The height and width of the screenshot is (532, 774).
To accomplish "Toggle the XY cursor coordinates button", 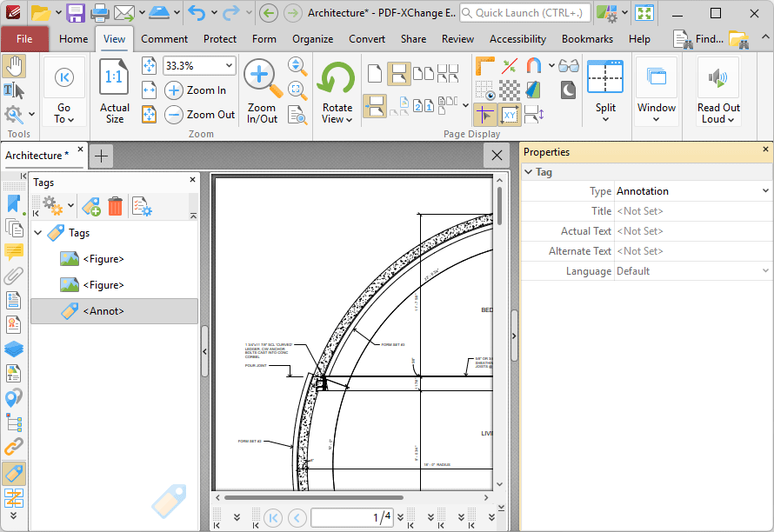I will point(510,116).
